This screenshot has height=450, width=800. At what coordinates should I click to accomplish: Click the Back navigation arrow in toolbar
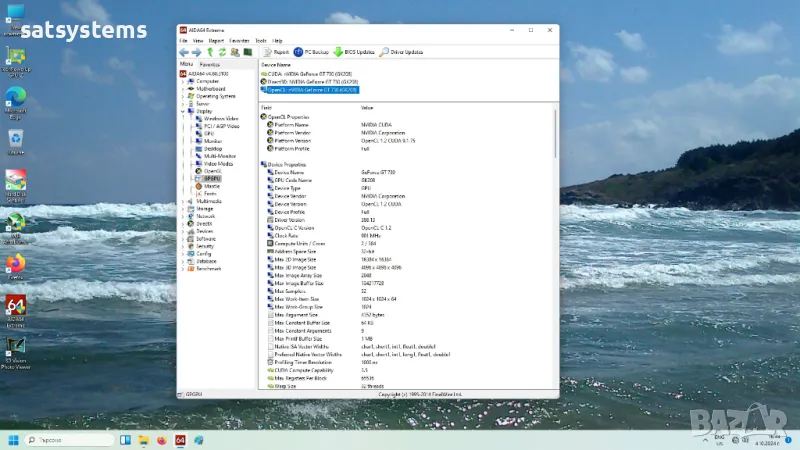pos(183,52)
